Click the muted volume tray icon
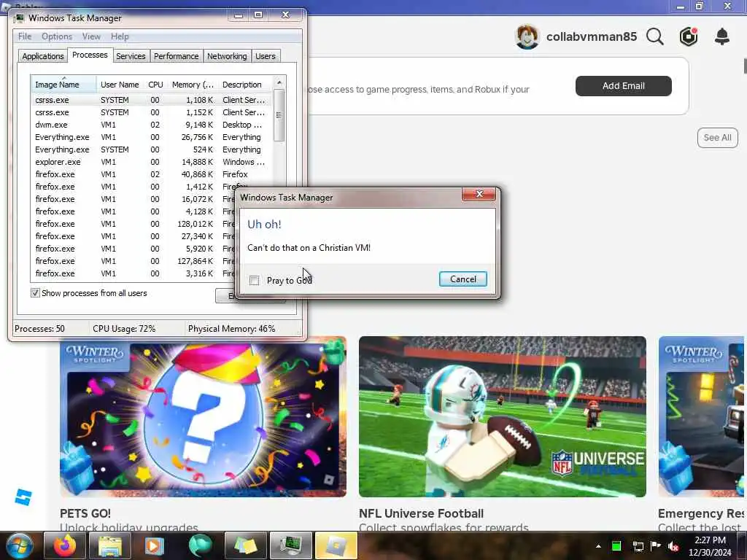The height and width of the screenshot is (560, 747). click(673, 546)
